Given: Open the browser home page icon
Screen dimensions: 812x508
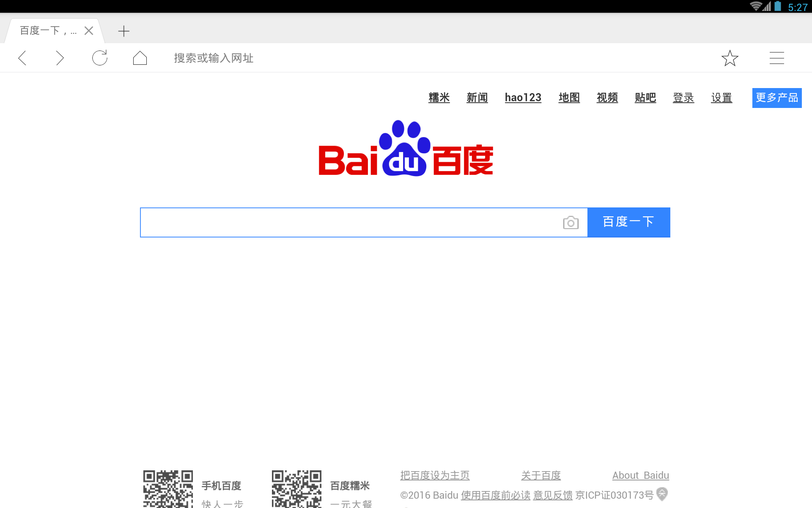Looking at the screenshot, I should [140, 58].
